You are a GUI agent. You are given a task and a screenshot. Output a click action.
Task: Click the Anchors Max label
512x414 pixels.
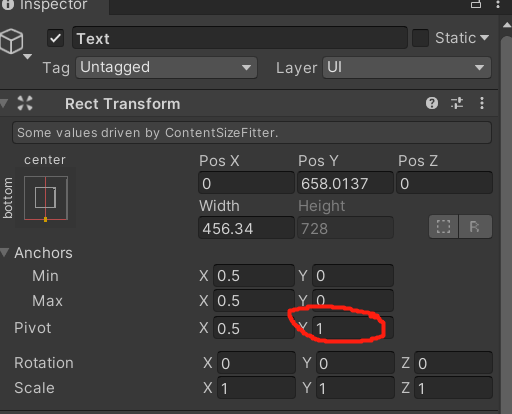point(47,301)
